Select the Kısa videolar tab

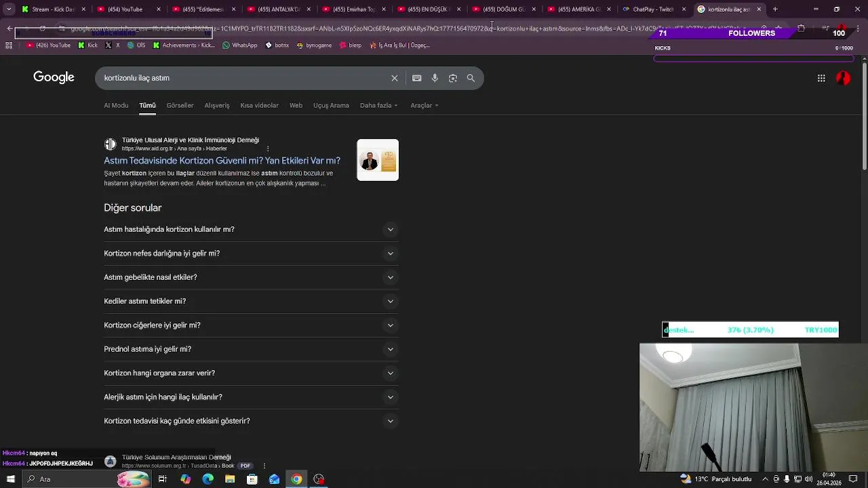click(259, 106)
